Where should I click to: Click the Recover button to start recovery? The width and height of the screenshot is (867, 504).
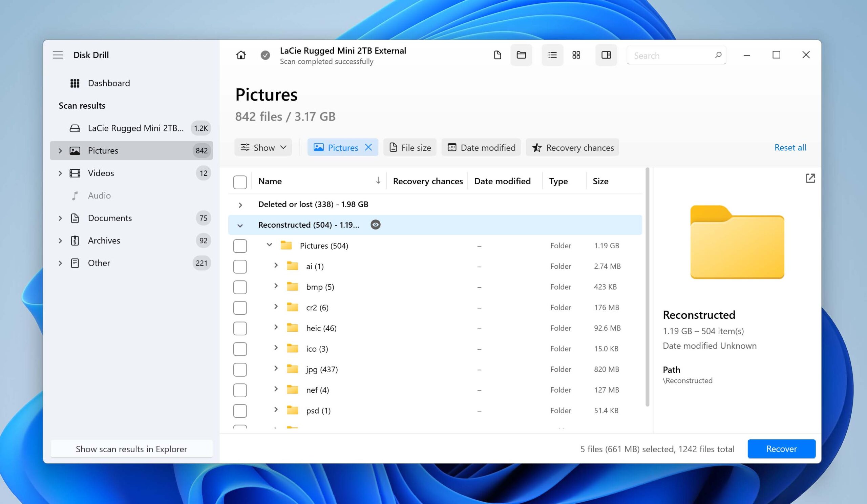[781, 448]
